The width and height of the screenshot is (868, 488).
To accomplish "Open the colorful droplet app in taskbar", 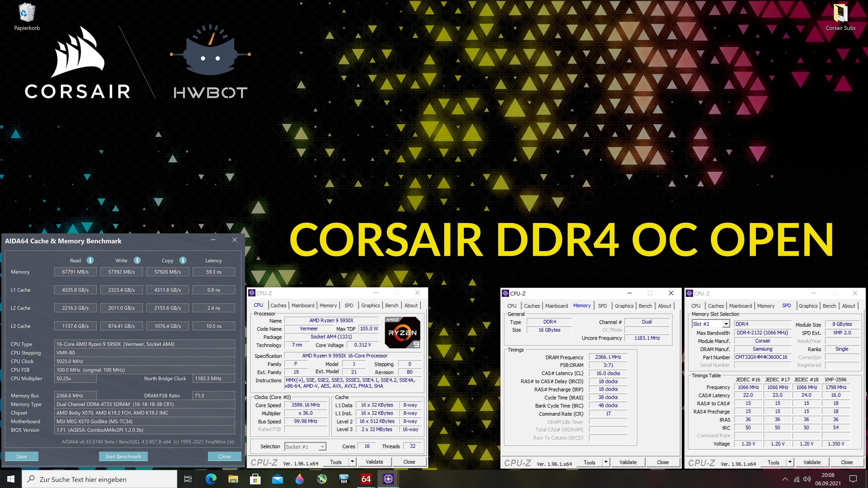I will tap(300, 479).
